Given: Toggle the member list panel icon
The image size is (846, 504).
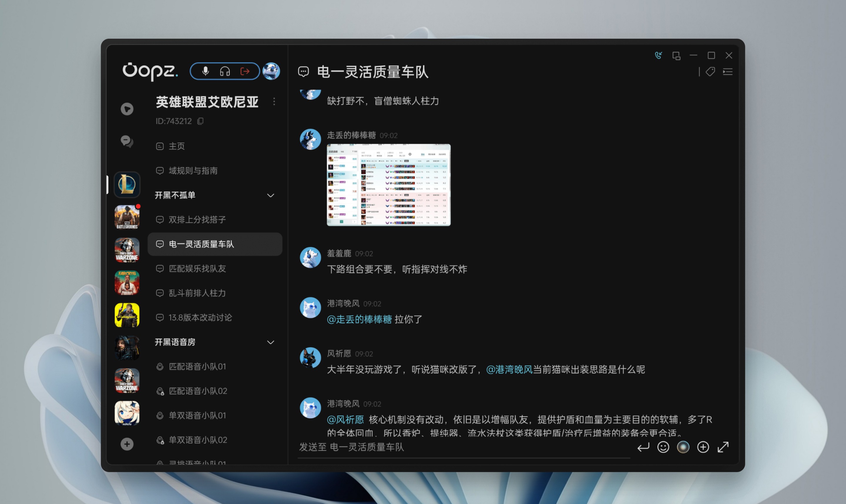Looking at the screenshot, I should 727,72.
